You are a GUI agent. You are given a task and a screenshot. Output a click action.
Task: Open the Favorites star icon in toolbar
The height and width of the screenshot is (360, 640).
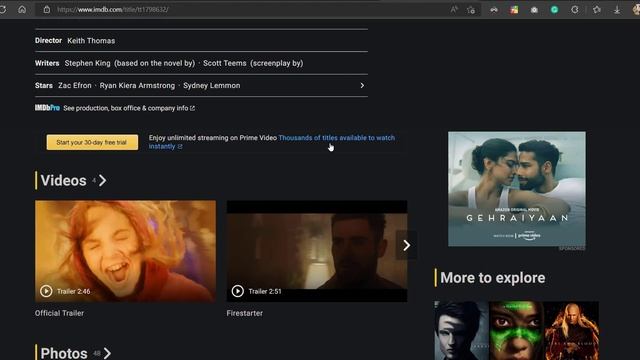[597, 9]
